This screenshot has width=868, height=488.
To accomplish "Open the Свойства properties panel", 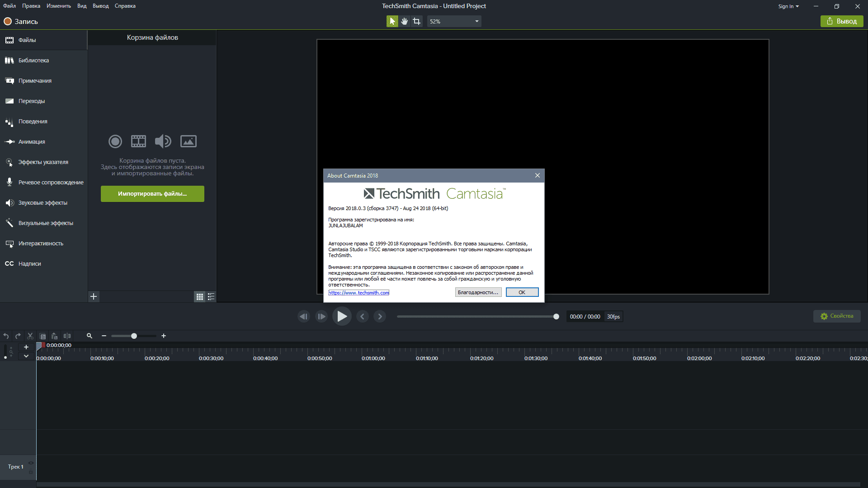I will (837, 316).
